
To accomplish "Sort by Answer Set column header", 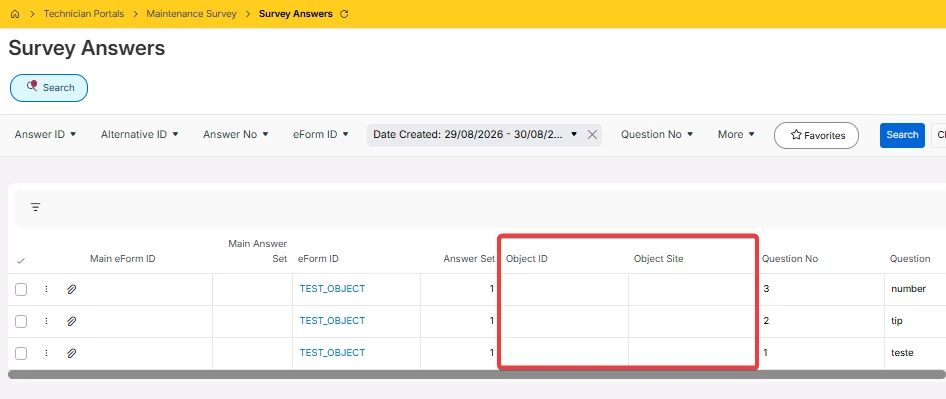I will (469, 259).
